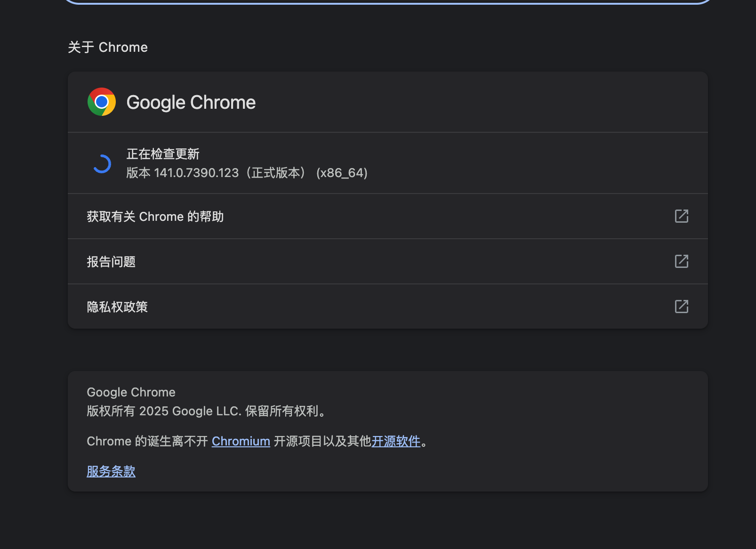Open the Chromium project link
This screenshot has height=549, width=756.
click(241, 441)
